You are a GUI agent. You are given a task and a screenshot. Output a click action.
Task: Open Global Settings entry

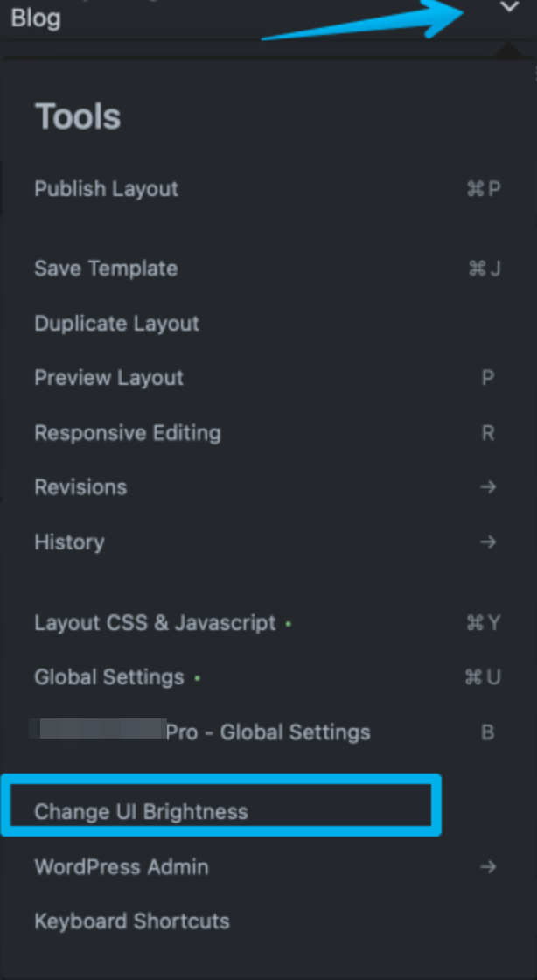[109, 677]
